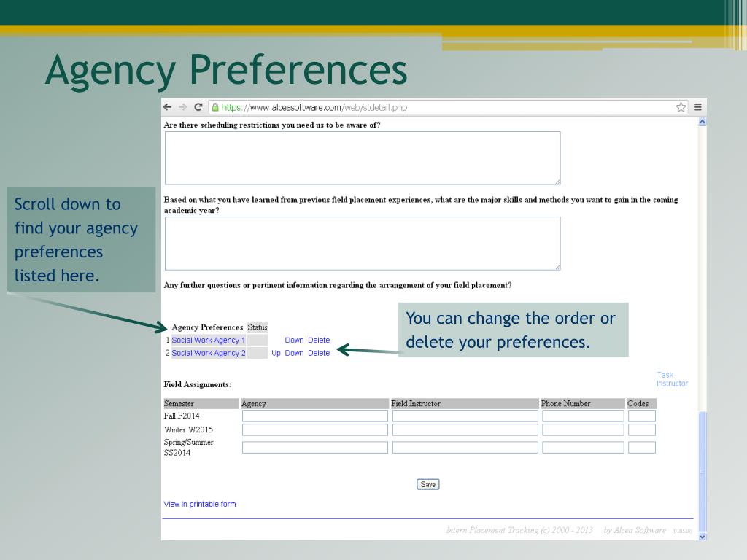Open the browser hamburger menu
This screenshot has width=747, height=560.
pyautogui.click(x=698, y=107)
